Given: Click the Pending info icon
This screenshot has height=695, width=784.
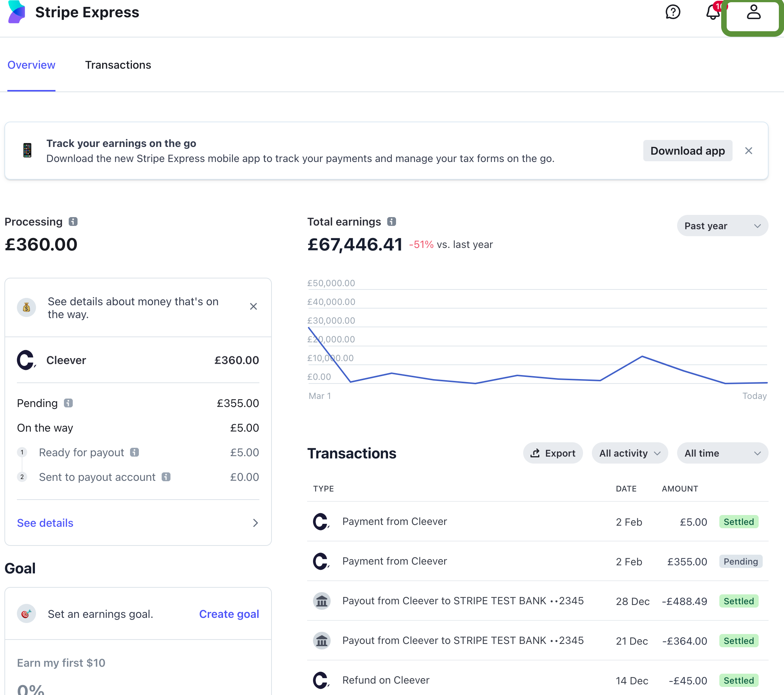Looking at the screenshot, I should pyautogui.click(x=68, y=403).
